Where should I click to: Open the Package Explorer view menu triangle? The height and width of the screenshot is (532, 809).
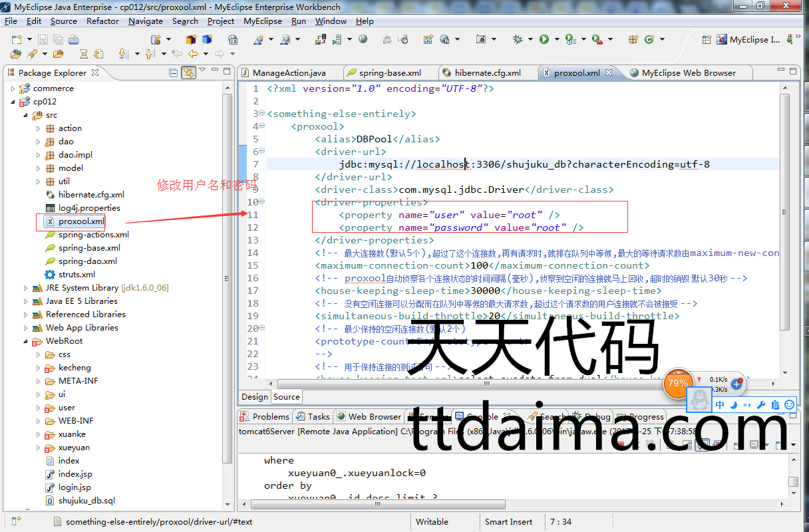[x=203, y=70]
